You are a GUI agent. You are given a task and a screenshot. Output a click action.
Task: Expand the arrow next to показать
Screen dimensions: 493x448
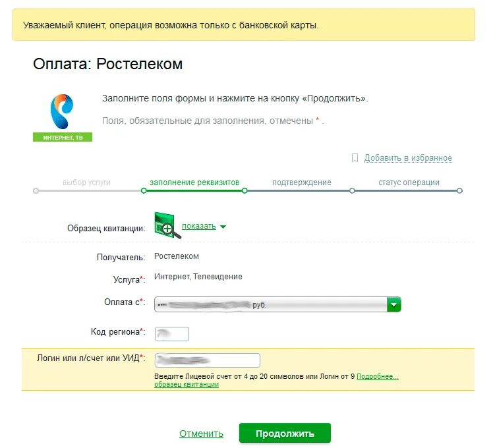point(223,227)
